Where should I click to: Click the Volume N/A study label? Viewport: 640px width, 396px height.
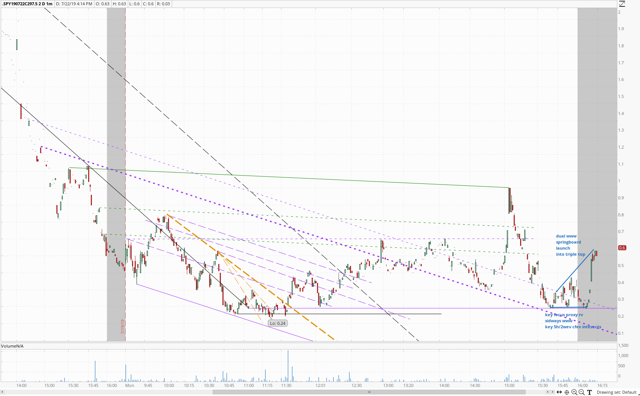coord(13,346)
